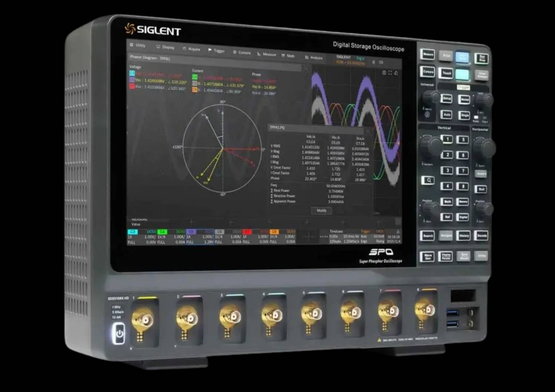
Task: Select the gray C6 channel box on screen
Action: pos(229,237)
